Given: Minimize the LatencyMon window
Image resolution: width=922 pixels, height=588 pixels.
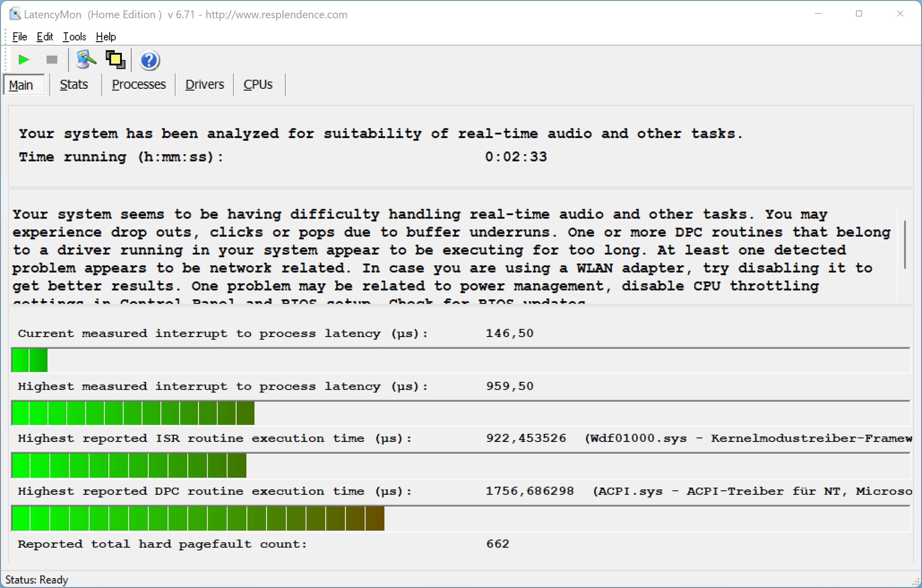Looking at the screenshot, I should 818,14.
